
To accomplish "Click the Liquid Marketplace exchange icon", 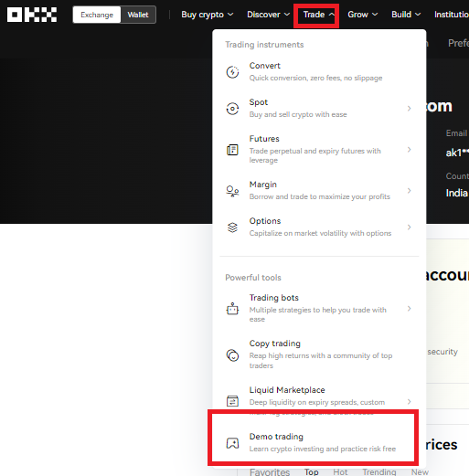I will point(232,401).
